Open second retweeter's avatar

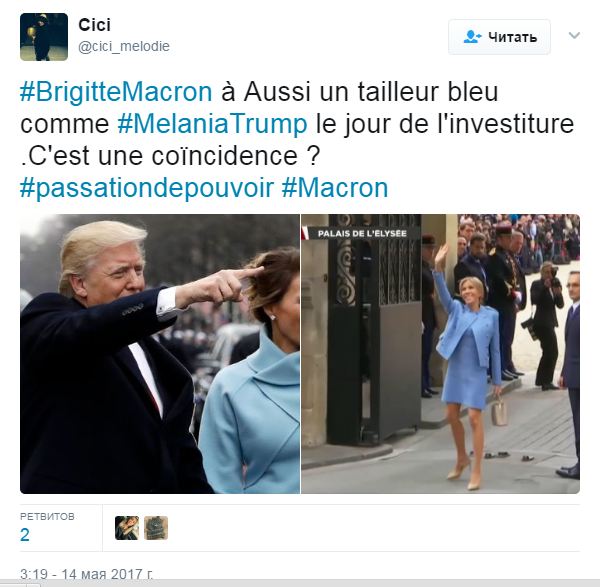coord(156,528)
